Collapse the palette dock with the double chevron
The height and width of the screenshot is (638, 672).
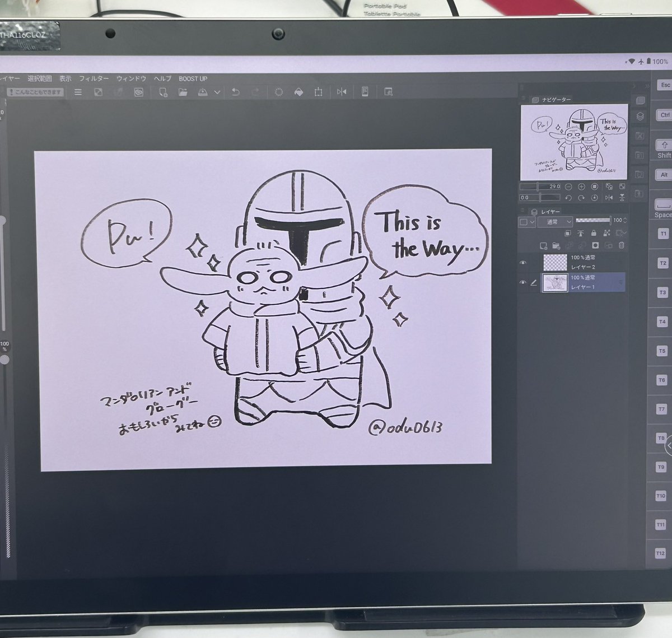pyautogui.click(x=647, y=86)
